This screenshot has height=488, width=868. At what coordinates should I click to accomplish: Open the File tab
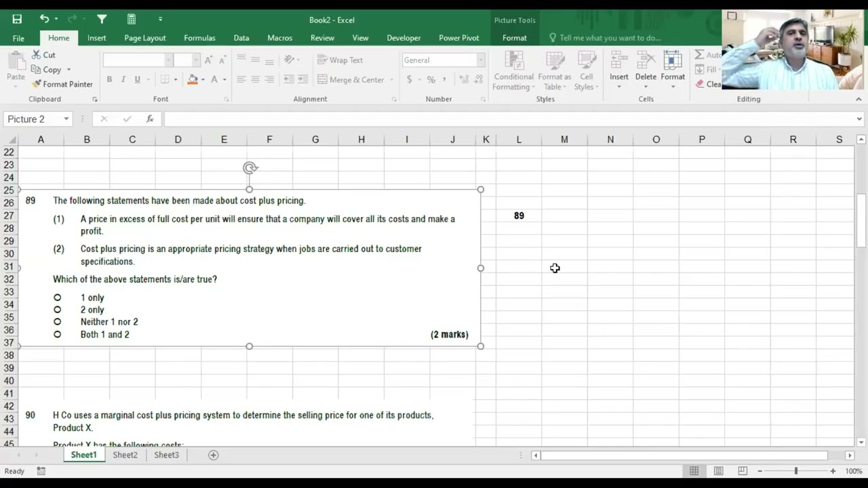point(18,38)
